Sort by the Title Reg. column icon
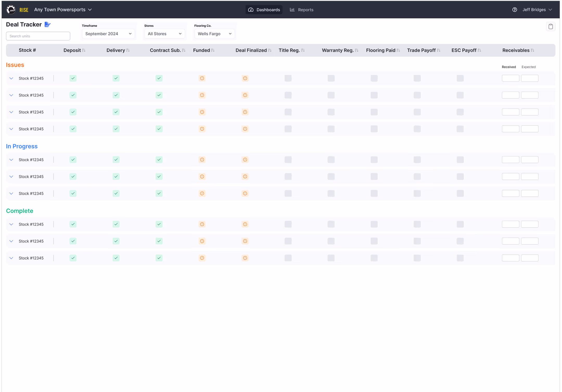Image resolution: width=562 pixels, height=392 pixels. [303, 50]
